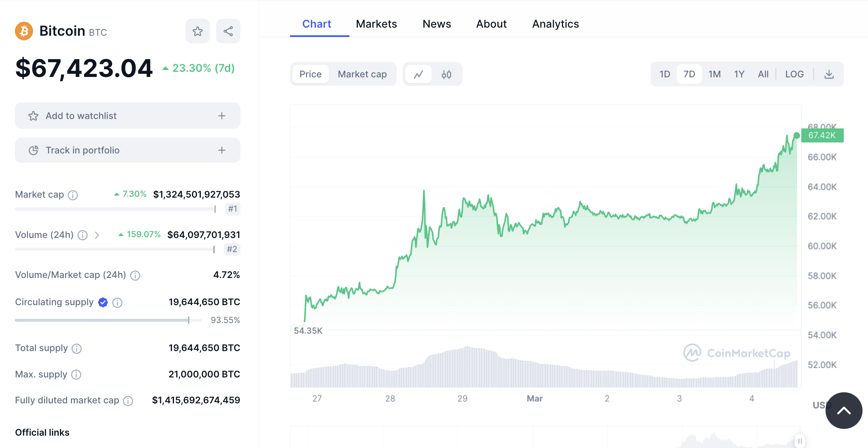Click the scroll-to-top arrow button

tap(843, 410)
